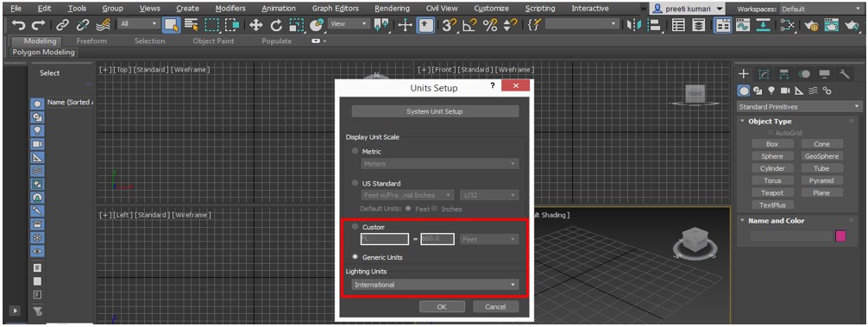Image resolution: width=868 pixels, height=327 pixels.
Task: Toggle Display Lights filter in Scene Explorer
Action: (x=37, y=130)
